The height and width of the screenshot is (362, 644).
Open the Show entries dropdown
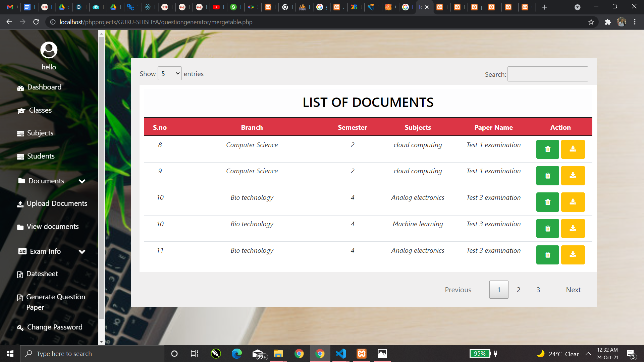pos(169,73)
